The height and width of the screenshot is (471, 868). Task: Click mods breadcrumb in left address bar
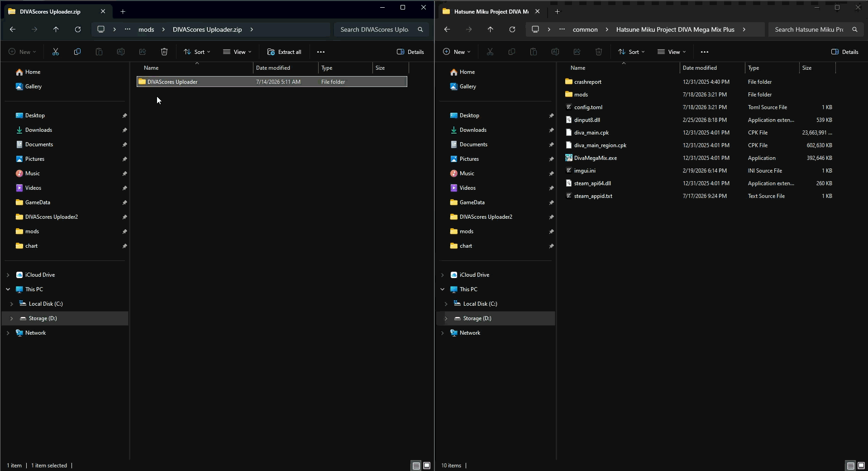(x=146, y=29)
